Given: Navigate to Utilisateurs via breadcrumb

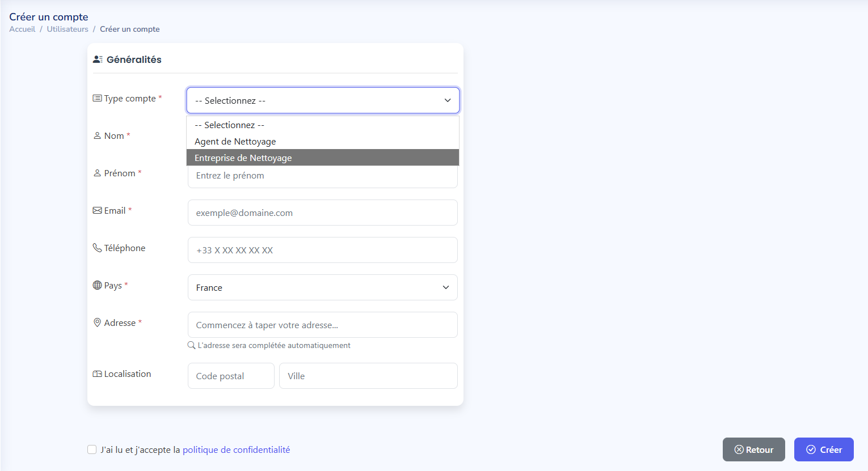Looking at the screenshot, I should 68,28.
